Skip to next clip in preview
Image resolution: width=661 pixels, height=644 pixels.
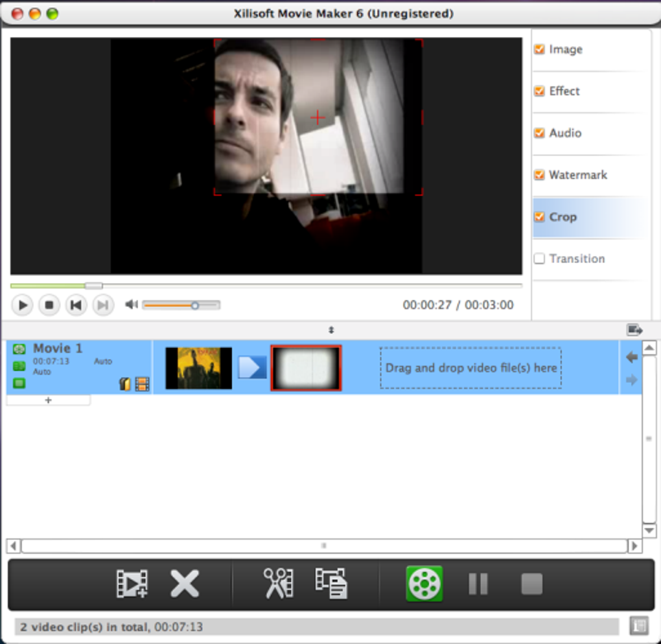click(x=103, y=305)
